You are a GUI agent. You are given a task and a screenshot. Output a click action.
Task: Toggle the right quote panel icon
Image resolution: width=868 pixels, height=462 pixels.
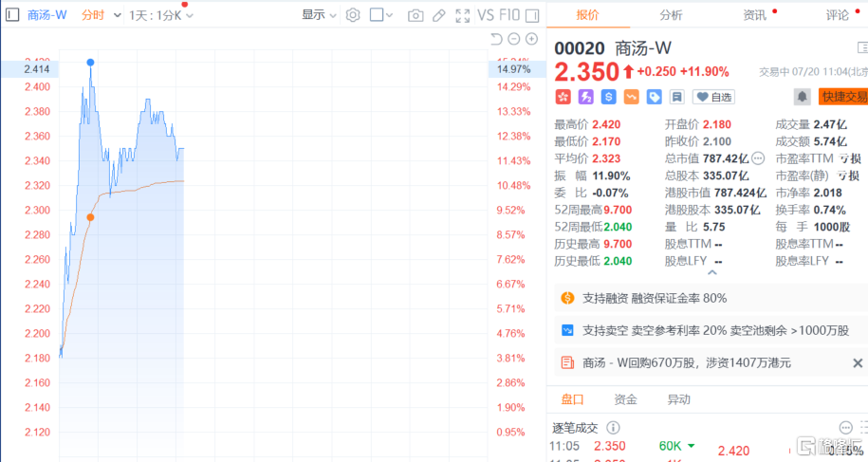[532, 15]
